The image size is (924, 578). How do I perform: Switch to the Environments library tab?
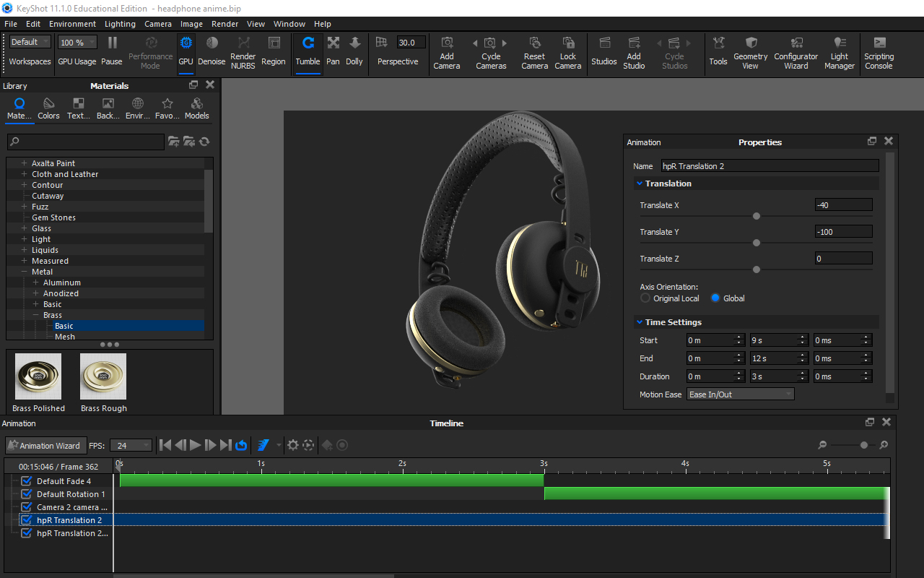(137, 109)
